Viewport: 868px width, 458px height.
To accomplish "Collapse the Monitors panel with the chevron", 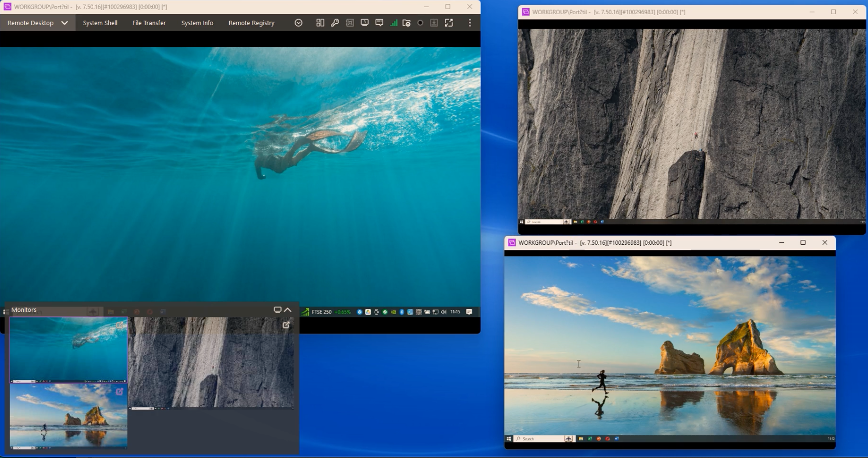I will (288, 309).
